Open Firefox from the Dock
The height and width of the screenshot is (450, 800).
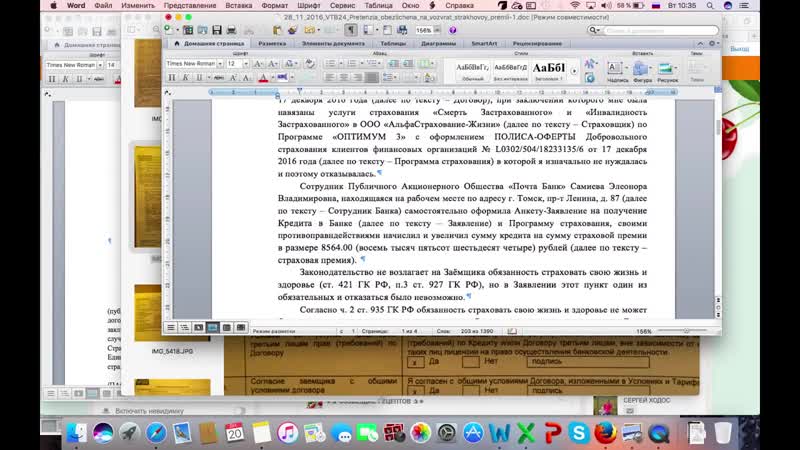(605, 433)
